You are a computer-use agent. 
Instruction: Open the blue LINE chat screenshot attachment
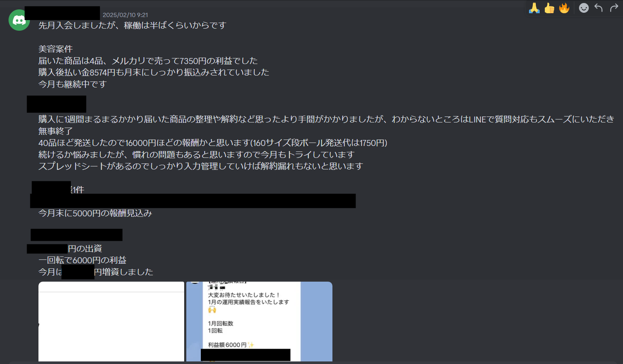pyautogui.click(x=259, y=321)
